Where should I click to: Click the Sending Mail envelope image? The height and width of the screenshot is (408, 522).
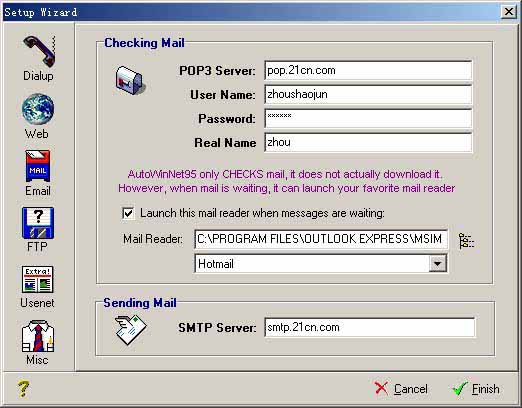point(130,329)
